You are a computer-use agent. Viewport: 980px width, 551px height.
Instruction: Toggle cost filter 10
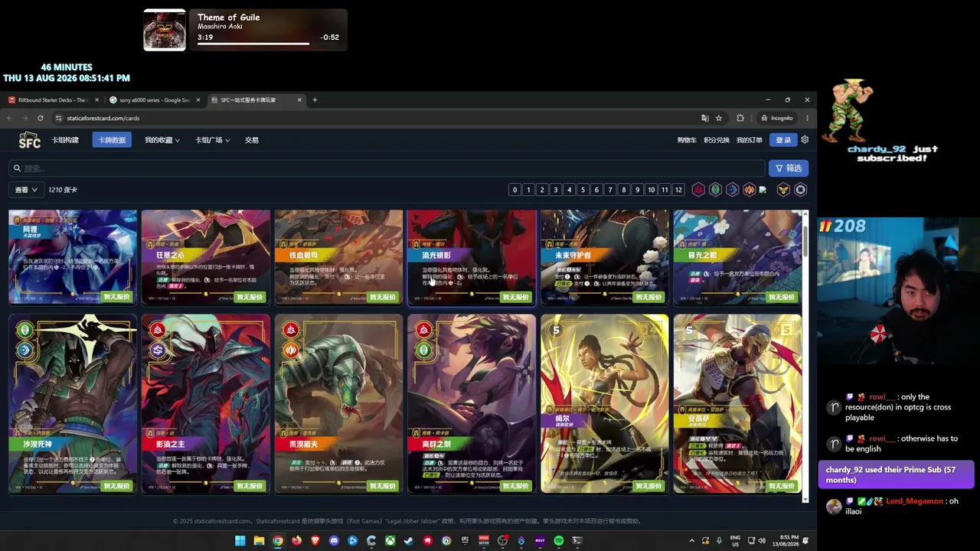coord(651,190)
